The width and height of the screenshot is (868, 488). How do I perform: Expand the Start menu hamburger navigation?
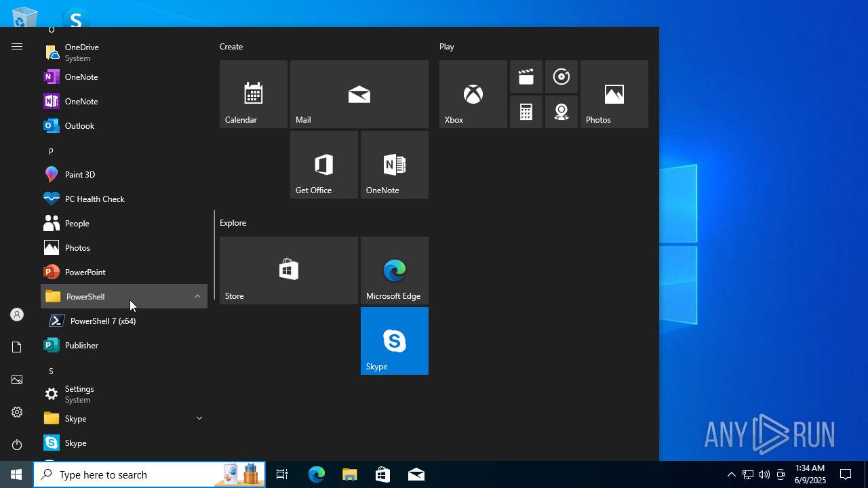17,47
